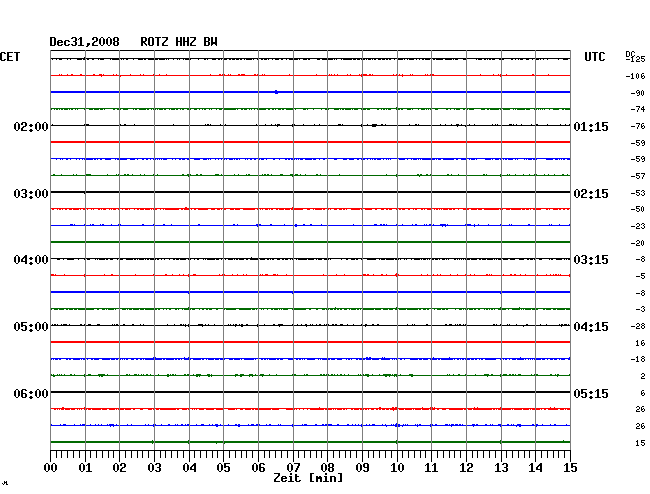
Task: Click the DC offset value "16"
Action: pyautogui.click(x=640, y=343)
